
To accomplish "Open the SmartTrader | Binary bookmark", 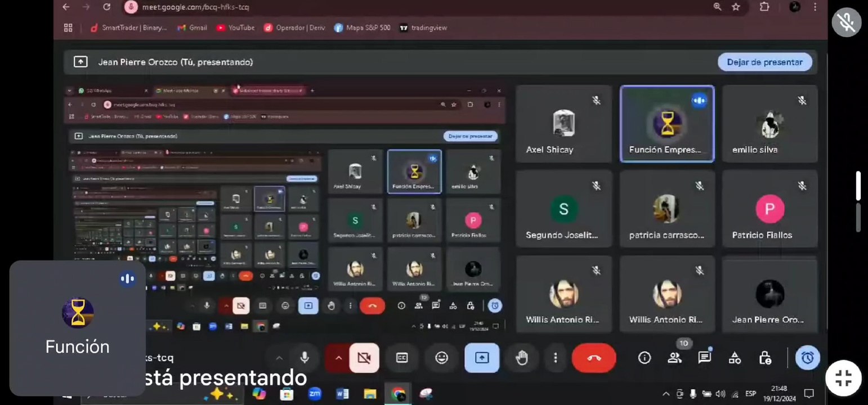I will (x=130, y=28).
